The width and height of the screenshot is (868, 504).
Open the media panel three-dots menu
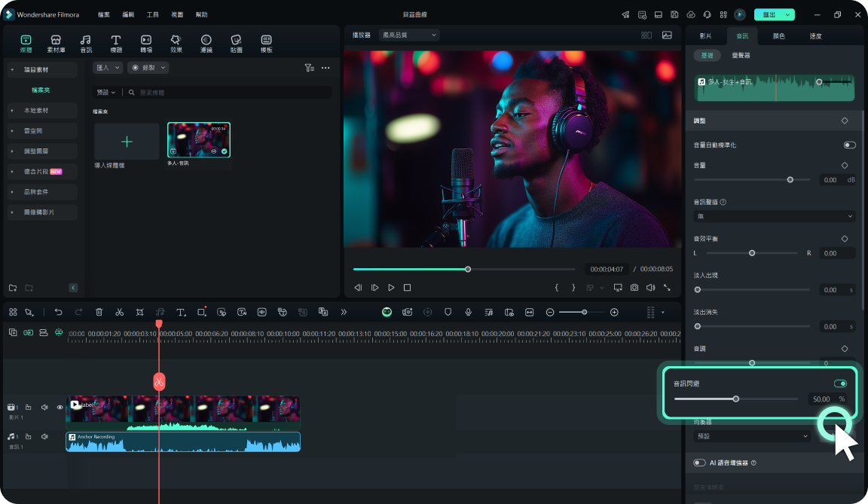325,68
